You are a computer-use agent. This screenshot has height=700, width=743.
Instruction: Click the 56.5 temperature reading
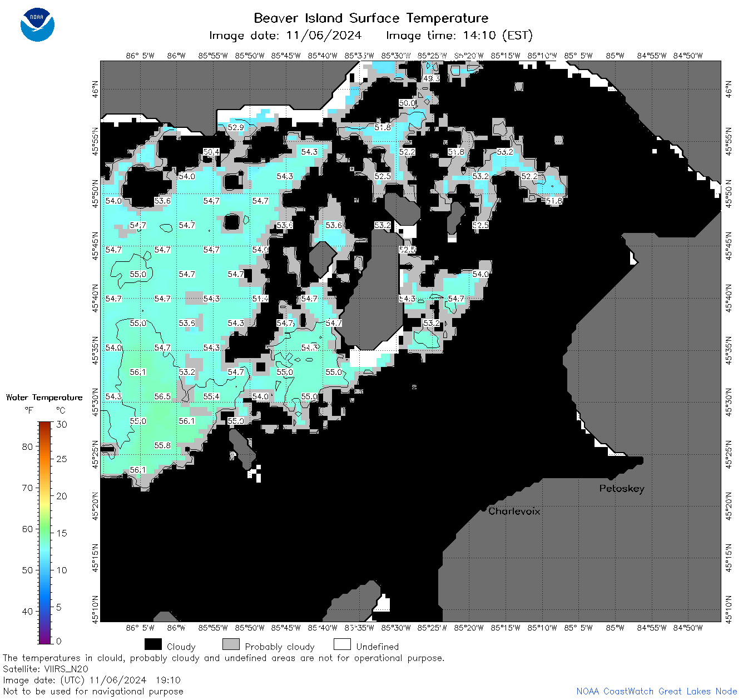click(162, 396)
